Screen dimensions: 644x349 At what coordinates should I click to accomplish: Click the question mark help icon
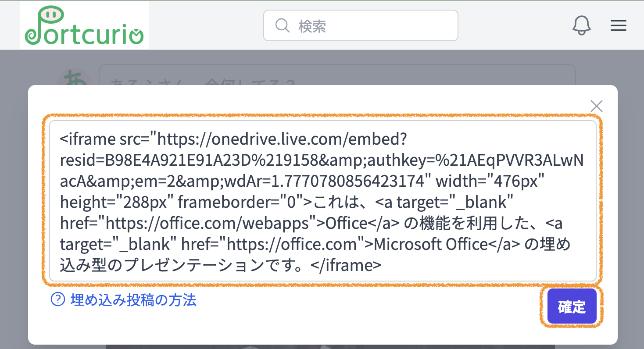coord(58,300)
